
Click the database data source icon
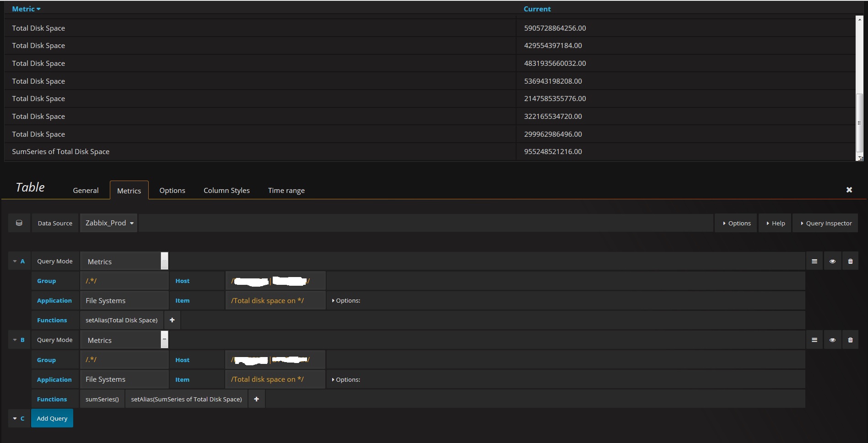(19, 223)
